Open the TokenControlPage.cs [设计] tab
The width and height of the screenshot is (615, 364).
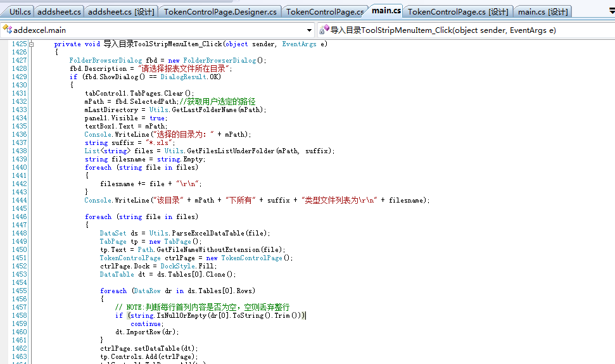[x=458, y=12]
